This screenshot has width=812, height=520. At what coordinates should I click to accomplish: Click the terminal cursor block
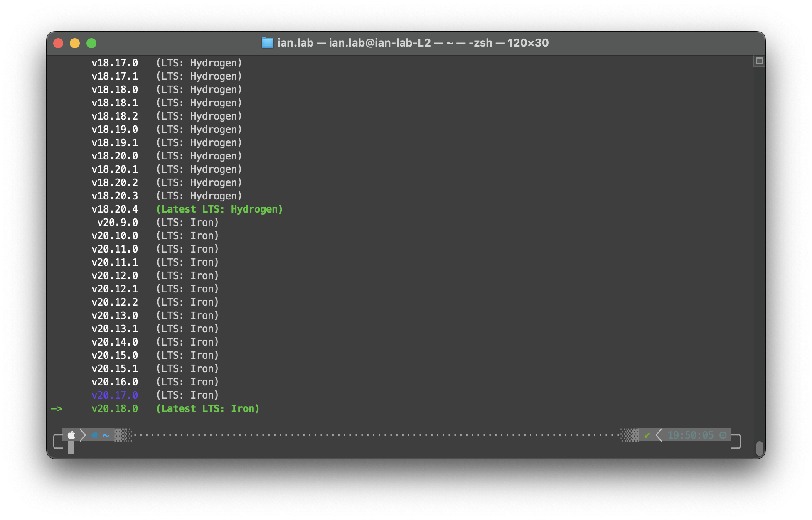[71, 448]
